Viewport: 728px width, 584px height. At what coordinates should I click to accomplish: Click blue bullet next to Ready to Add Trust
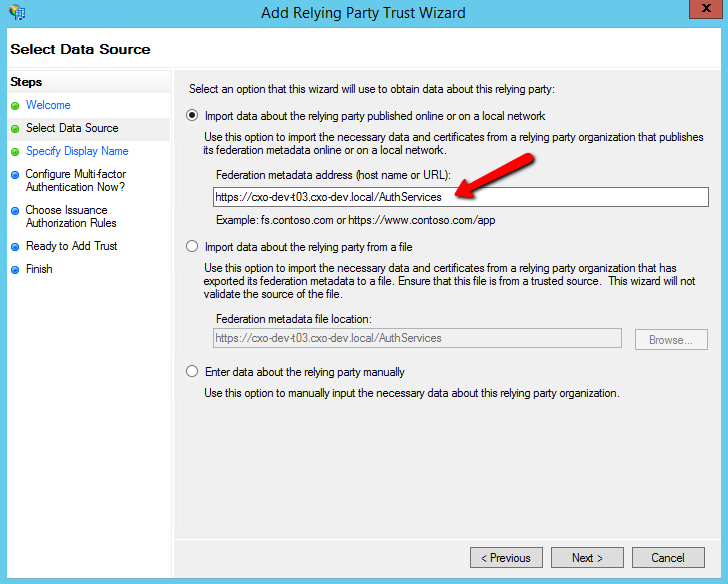(x=15, y=247)
